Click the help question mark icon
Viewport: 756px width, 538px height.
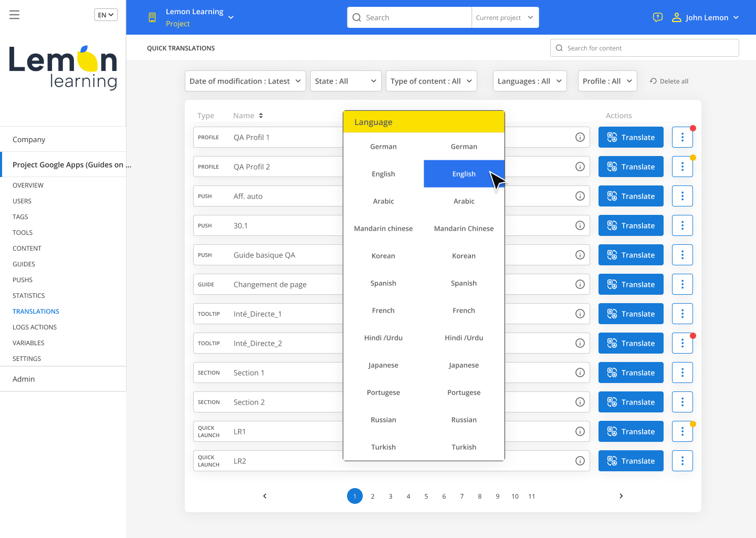657,17
